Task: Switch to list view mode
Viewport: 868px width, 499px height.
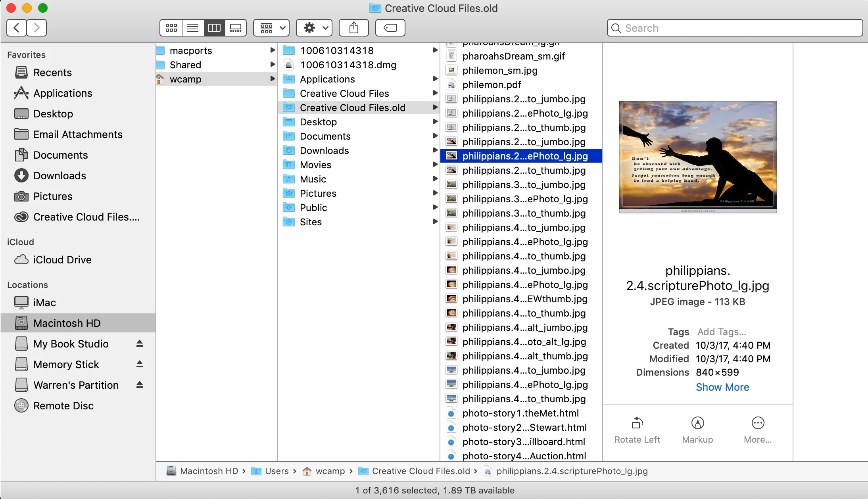Action: 193,28
